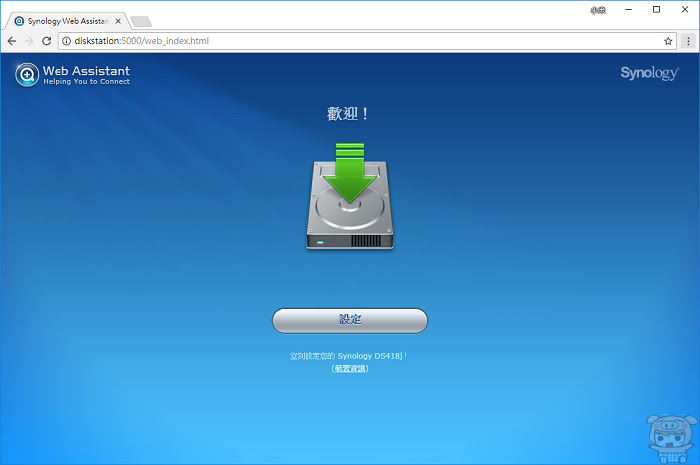
Task: Click the browser forward arrow
Action: coord(29,41)
